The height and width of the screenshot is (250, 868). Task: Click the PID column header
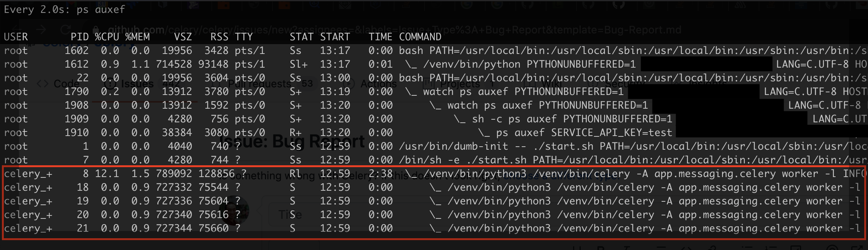click(x=79, y=37)
